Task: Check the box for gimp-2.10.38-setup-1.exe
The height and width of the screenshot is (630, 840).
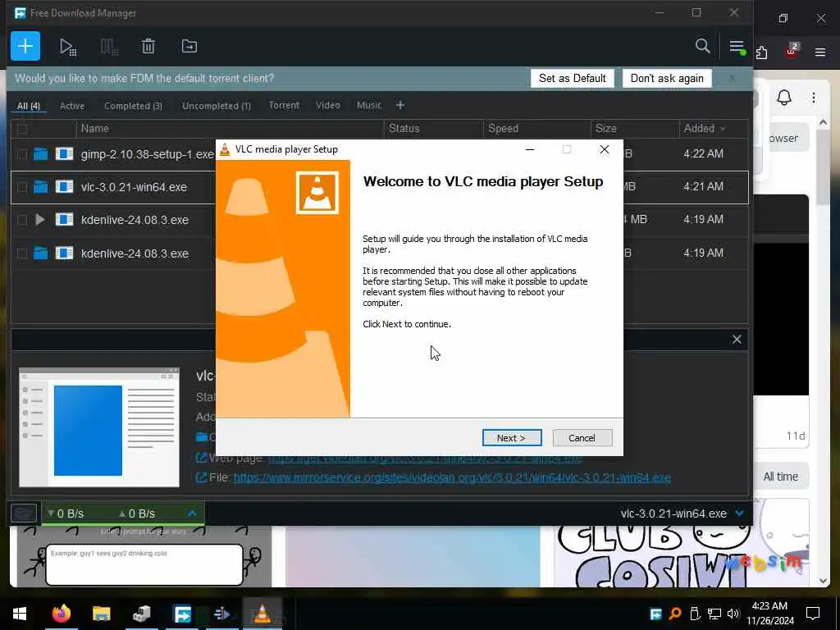Action: coord(22,154)
